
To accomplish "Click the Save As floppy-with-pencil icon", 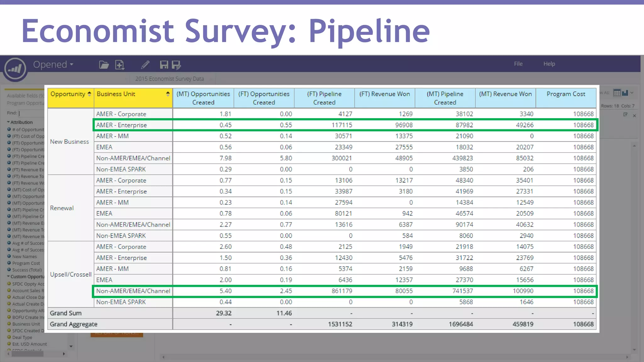I will click(x=176, y=65).
